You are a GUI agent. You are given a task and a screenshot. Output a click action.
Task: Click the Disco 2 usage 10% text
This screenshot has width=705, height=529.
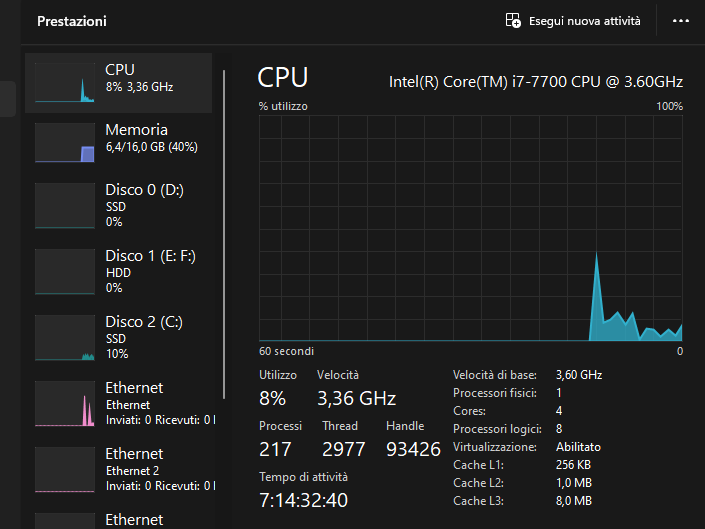pos(117,354)
